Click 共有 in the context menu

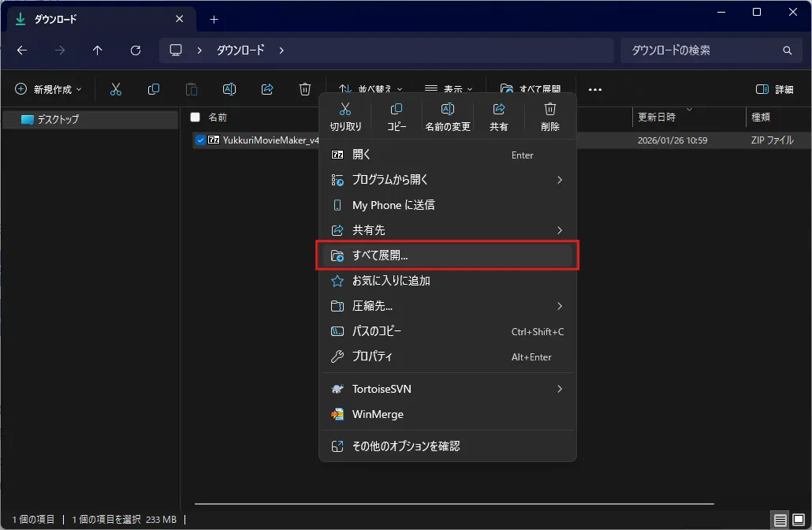[x=499, y=117]
